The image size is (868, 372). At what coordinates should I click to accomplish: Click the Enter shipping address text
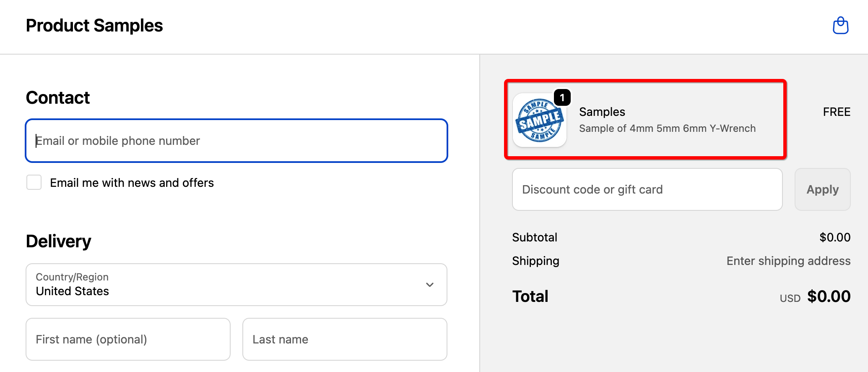[x=788, y=261]
